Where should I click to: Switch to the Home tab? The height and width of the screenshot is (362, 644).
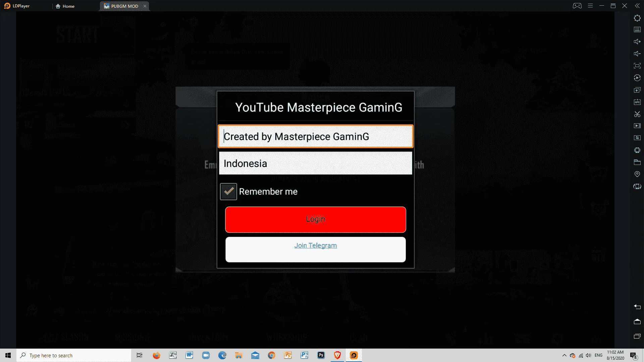65,6
